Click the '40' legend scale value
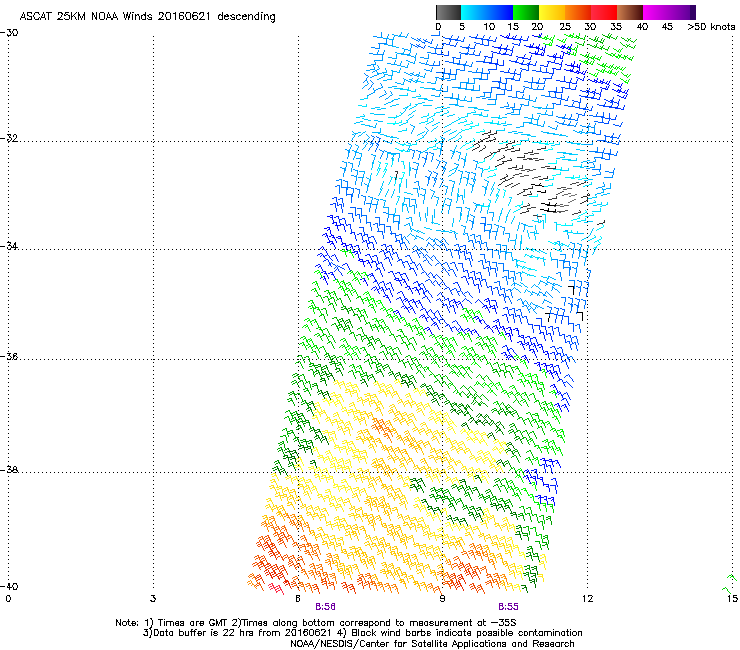The image size is (740, 650). coord(642,27)
